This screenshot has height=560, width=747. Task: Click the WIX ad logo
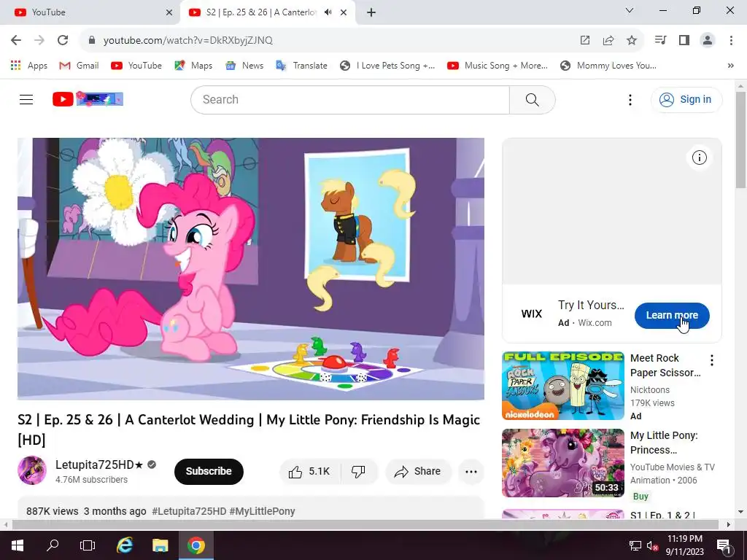tap(532, 314)
